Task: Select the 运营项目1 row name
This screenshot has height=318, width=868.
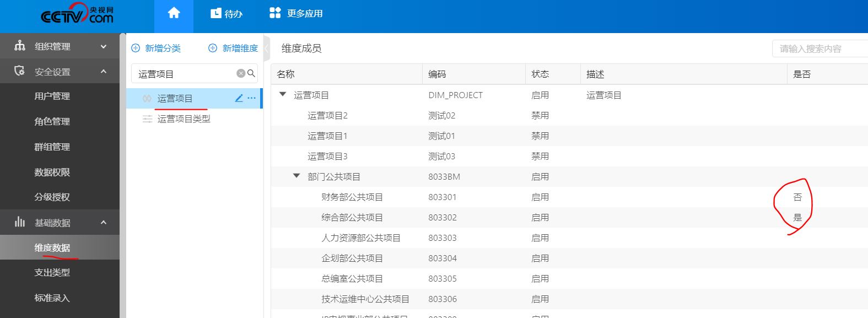Action: (x=327, y=136)
